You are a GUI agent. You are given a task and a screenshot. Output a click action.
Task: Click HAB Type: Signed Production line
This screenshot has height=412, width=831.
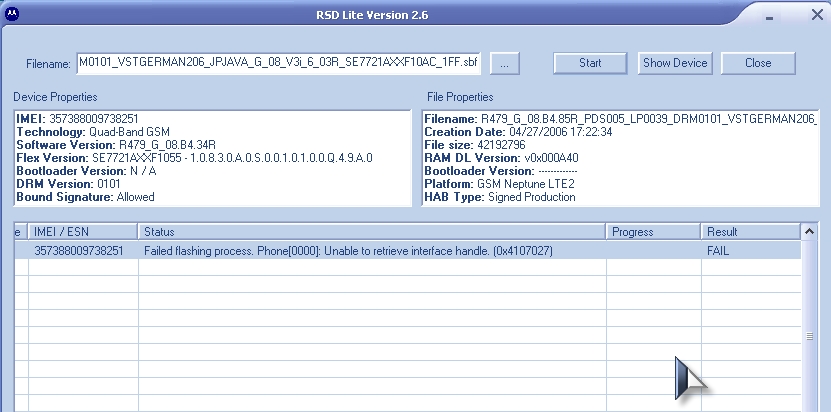(500, 197)
